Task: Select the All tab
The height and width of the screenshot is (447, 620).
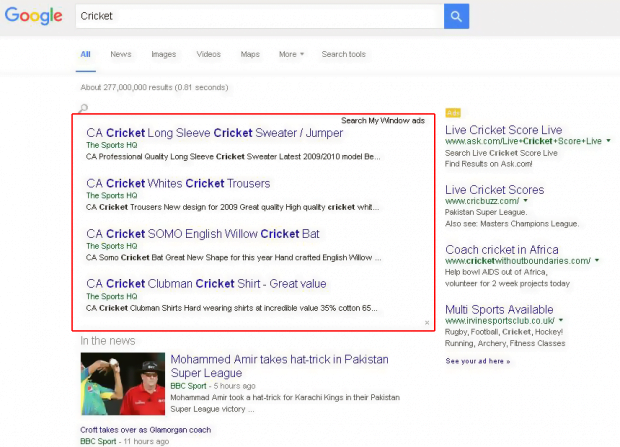Action: (85, 54)
